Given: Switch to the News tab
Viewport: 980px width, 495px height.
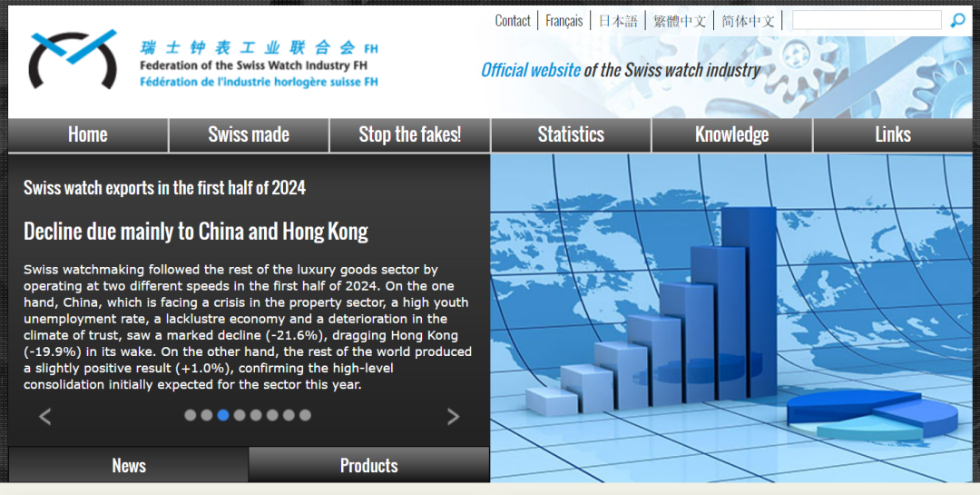Looking at the screenshot, I should [x=129, y=465].
